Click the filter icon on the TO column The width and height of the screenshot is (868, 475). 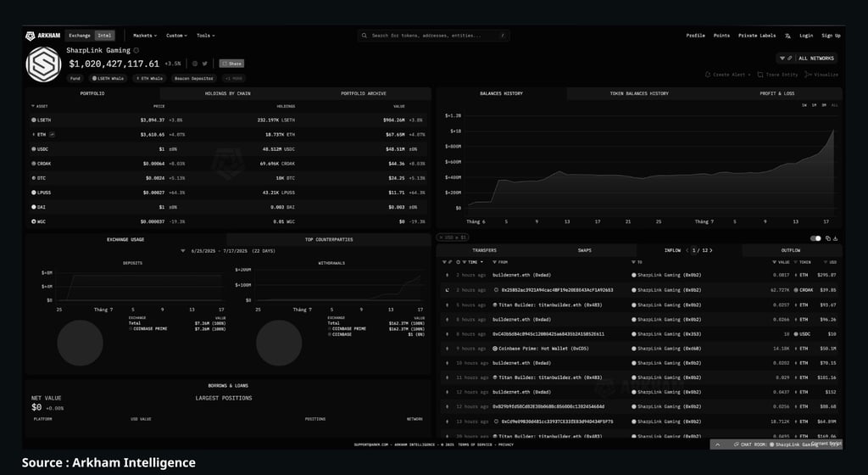tap(633, 262)
